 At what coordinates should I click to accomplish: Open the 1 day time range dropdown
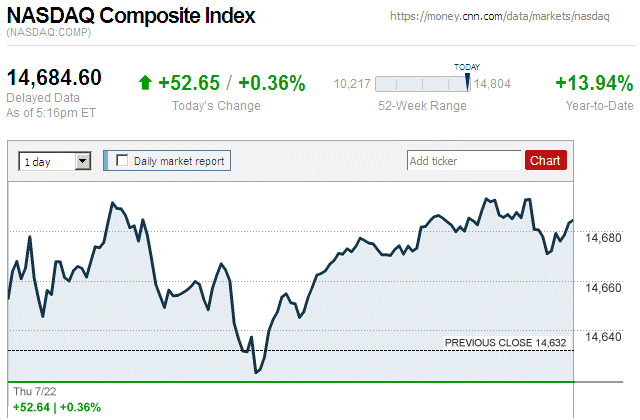pos(54,160)
